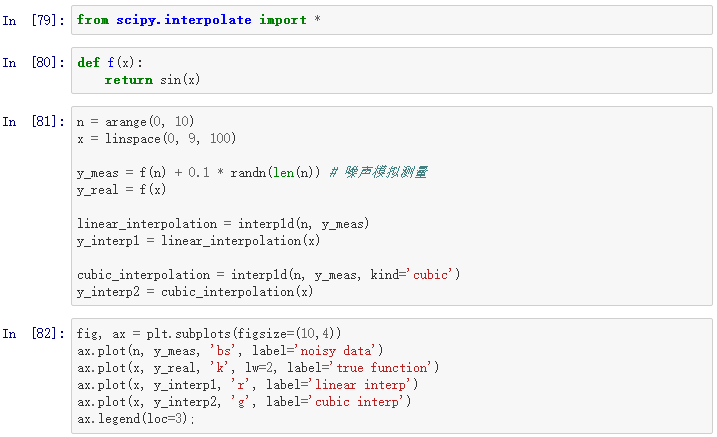Click the y_interp2 assignment line
The image size is (717, 437).
195,292
